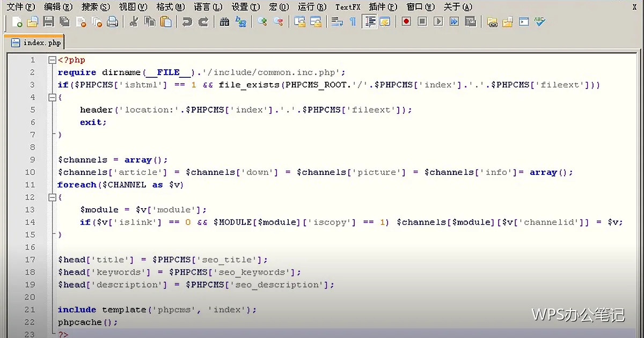Zoom in with the magnifier plus icon
The image size is (644, 338).
(x=262, y=22)
